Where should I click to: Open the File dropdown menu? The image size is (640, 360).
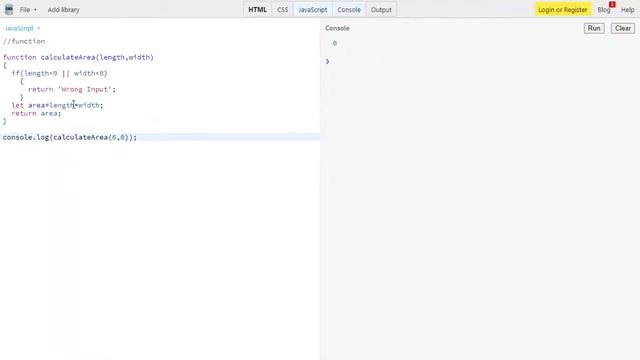tap(28, 9)
